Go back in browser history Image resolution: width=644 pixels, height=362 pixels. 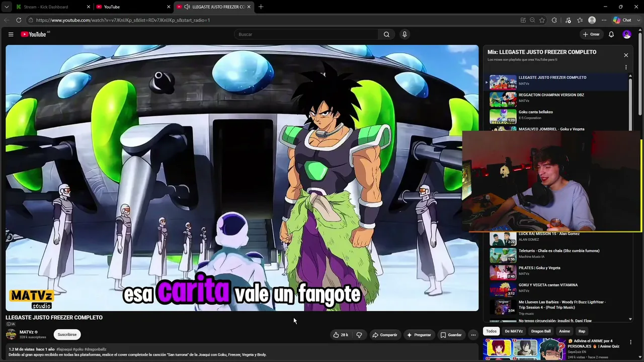tap(7, 20)
